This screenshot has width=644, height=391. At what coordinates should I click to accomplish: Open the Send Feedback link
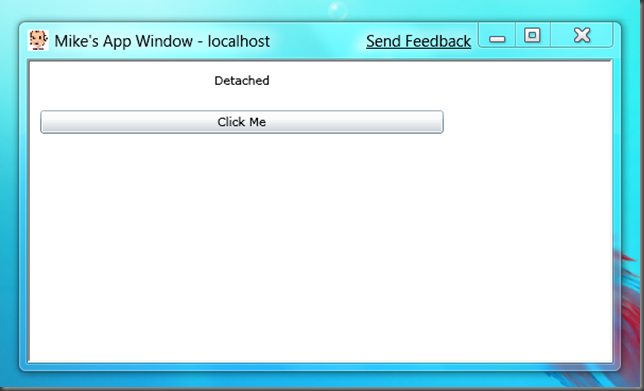[419, 41]
